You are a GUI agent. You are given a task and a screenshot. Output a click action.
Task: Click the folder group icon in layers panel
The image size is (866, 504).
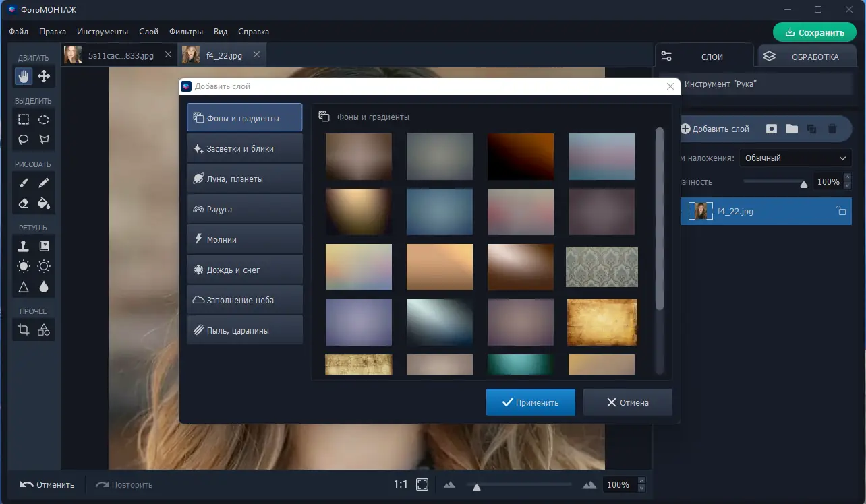click(x=792, y=129)
